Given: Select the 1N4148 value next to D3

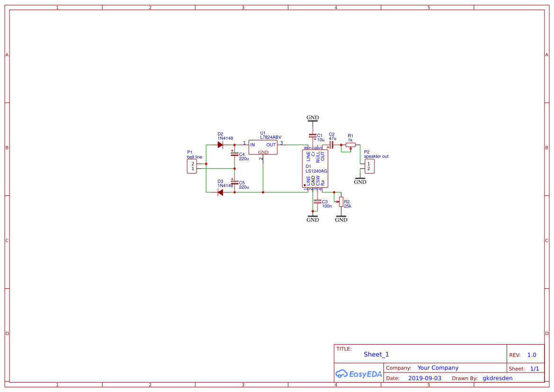Looking at the screenshot, I should 225,186.
